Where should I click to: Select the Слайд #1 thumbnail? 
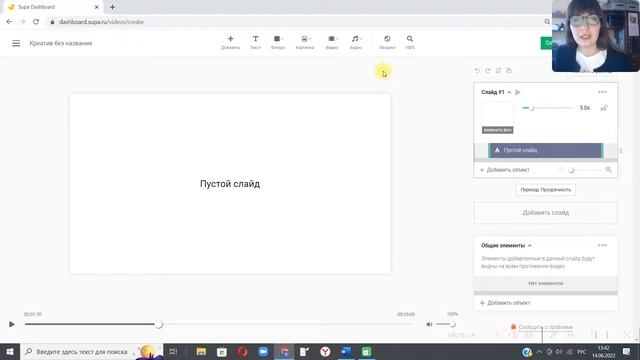pos(498,114)
